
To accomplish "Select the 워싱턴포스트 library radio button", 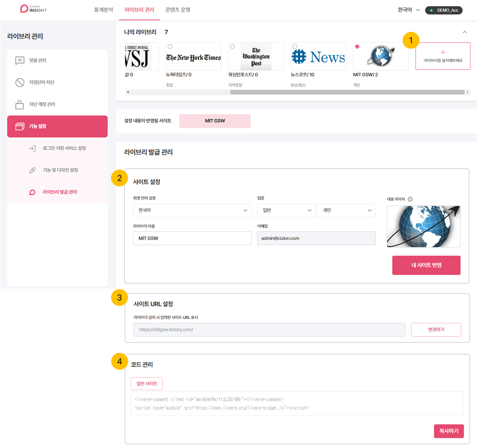I will point(233,46).
